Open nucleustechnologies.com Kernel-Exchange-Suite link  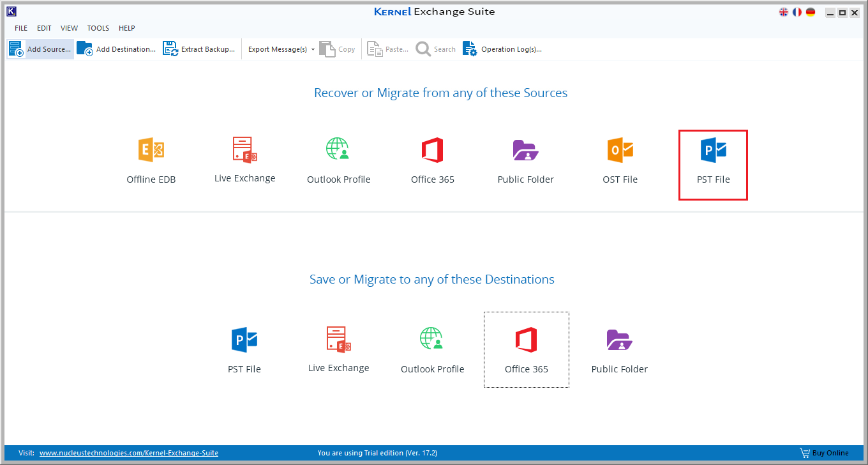[129, 453]
